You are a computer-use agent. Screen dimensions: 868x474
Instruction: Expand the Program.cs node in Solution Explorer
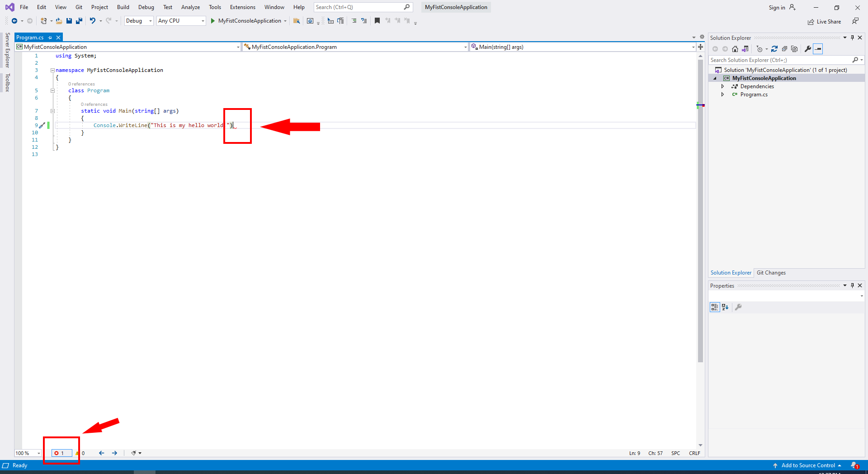[722, 95]
